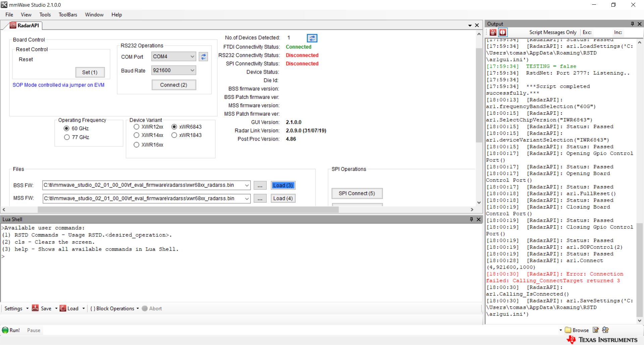Screen dimensions: 644x345
Task: Click the Load (3) BSS firmware button
Action: tap(283, 185)
